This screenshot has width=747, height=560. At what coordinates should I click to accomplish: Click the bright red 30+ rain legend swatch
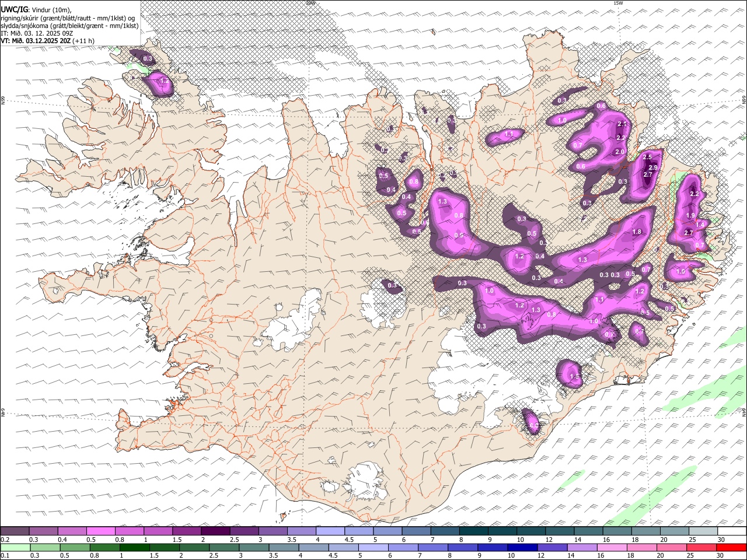731,547
